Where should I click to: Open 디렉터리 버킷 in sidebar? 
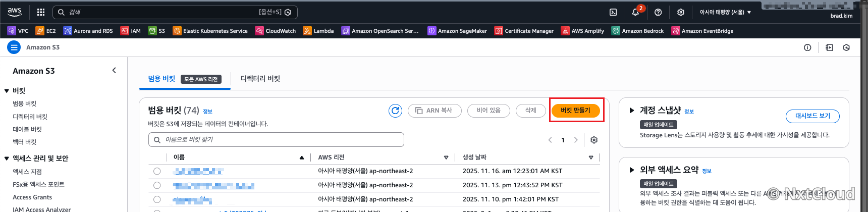(30, 117)
